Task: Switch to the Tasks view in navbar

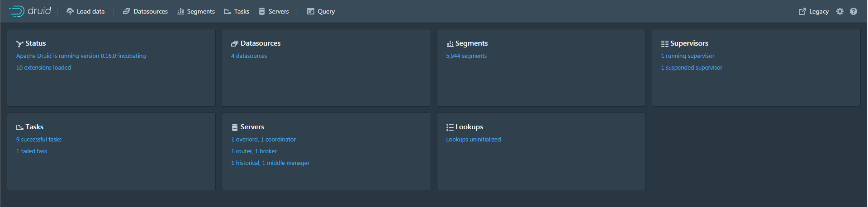Action: [x=237, y=11]
